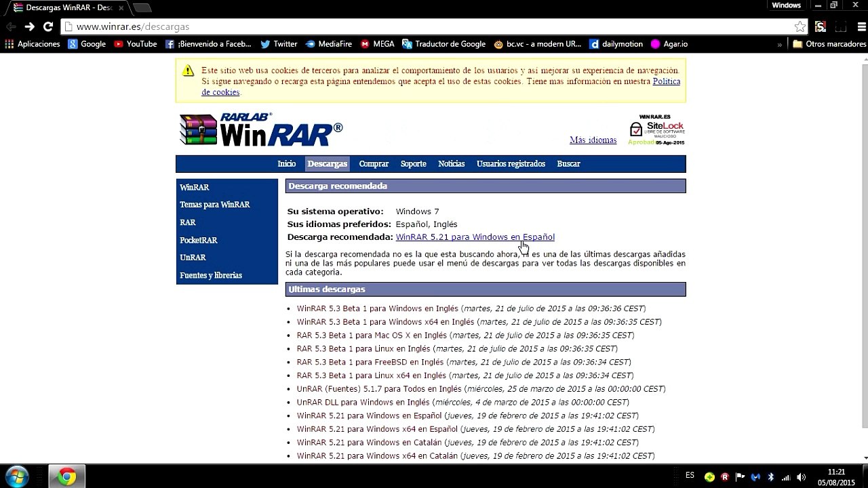The height and width of the screenshot is (488, 868).
Task: Open the YouTube bookmark
Action: coord(136,44)
